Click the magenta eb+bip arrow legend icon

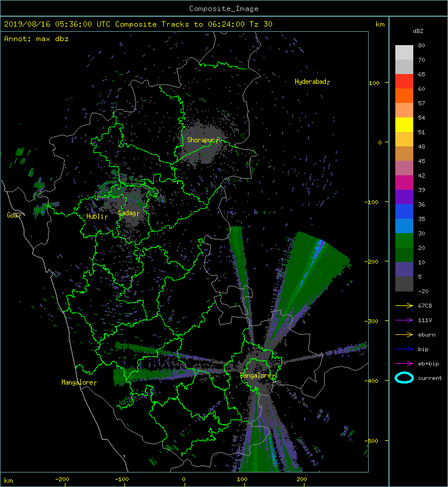(404, 363)
